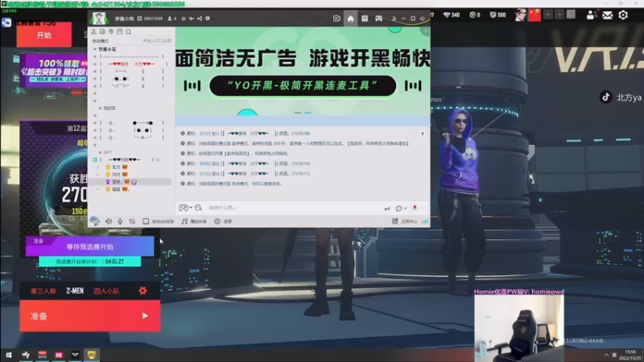The height and width of the screenshot is (362, 644).
Task: Click the emoji face icon in chat bar
Action: [198, 208]
